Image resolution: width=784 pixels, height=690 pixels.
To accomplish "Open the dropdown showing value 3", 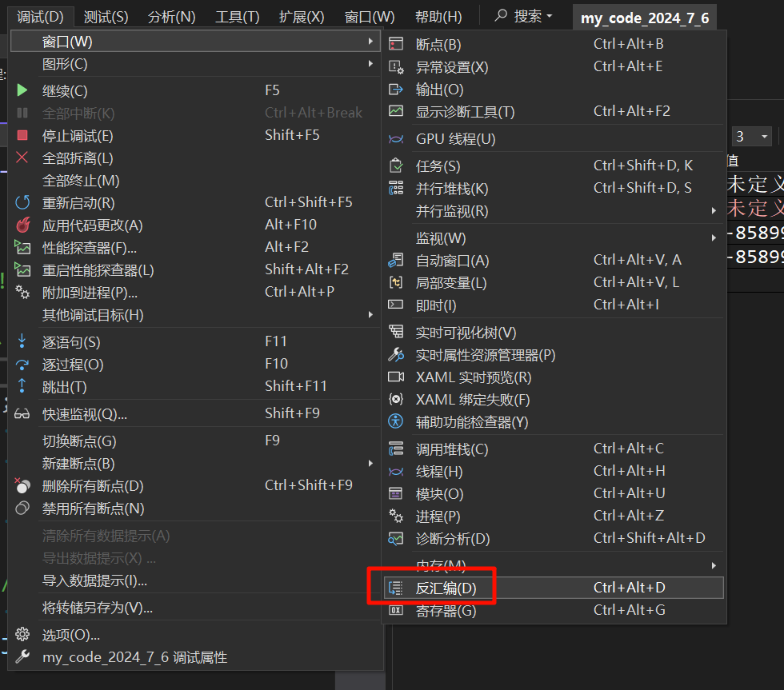I will coord(764,137).
